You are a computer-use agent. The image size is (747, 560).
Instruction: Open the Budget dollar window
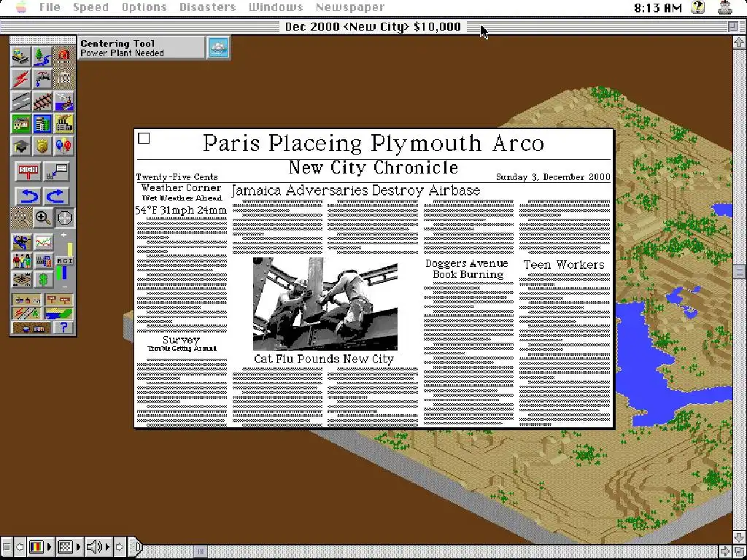pyautogui.click(x=43, y=279)
